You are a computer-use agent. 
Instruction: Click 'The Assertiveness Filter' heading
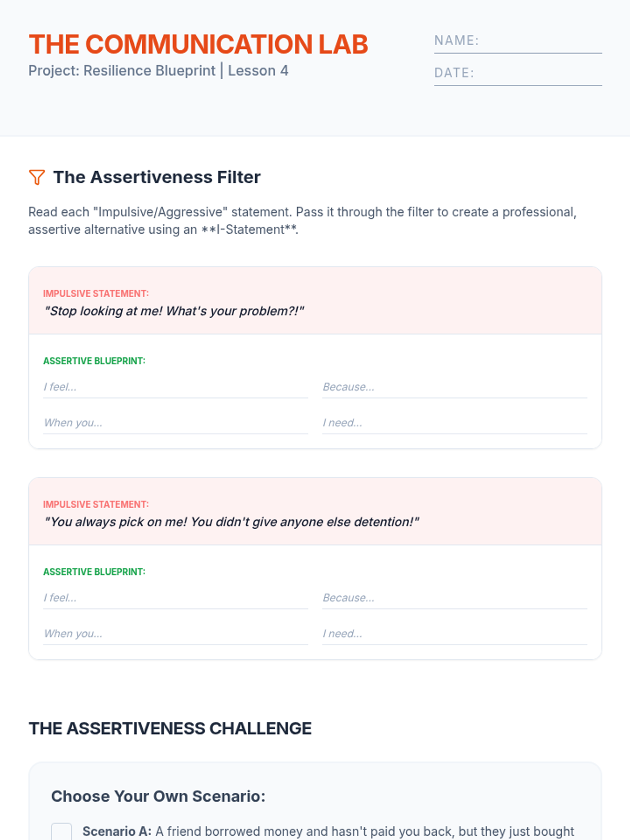coord(156,177)
